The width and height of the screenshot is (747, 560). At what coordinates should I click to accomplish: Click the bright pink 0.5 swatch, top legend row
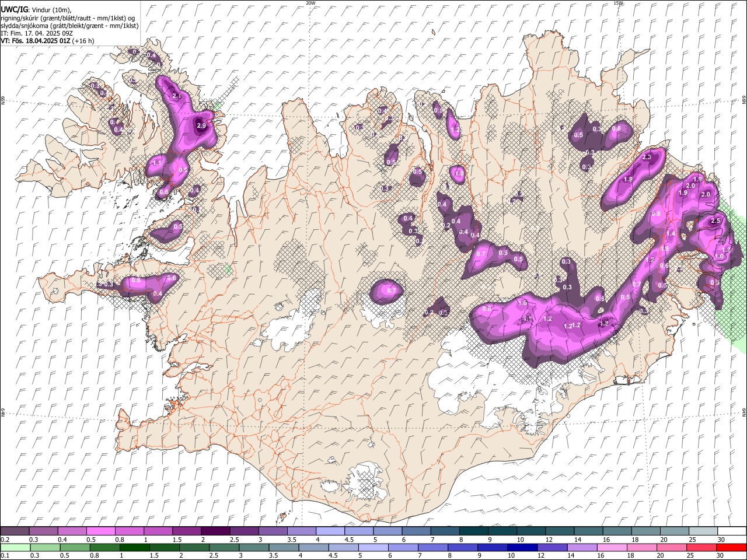point(100,531)
